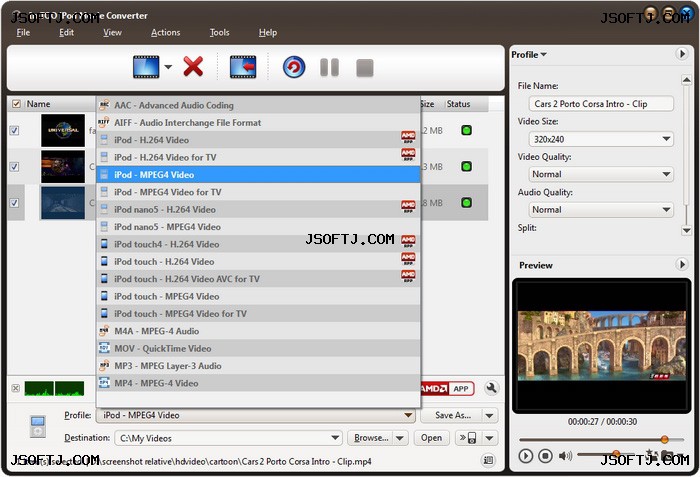Screen dimensions: 700x477
Task: Choose AIFF - Audio Interchange File Format
Action: (x=258, y=122)
